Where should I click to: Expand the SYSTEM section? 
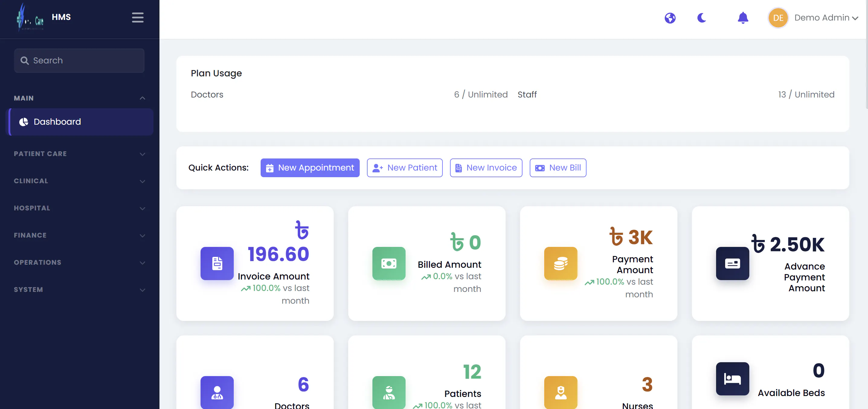[x=79, y=290]
